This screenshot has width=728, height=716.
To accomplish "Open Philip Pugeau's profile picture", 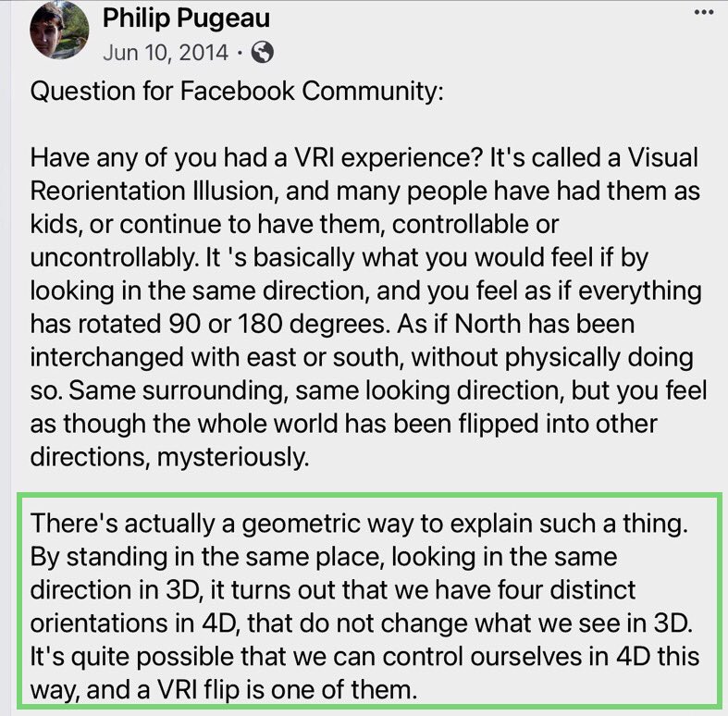I will tap(59, 30).
